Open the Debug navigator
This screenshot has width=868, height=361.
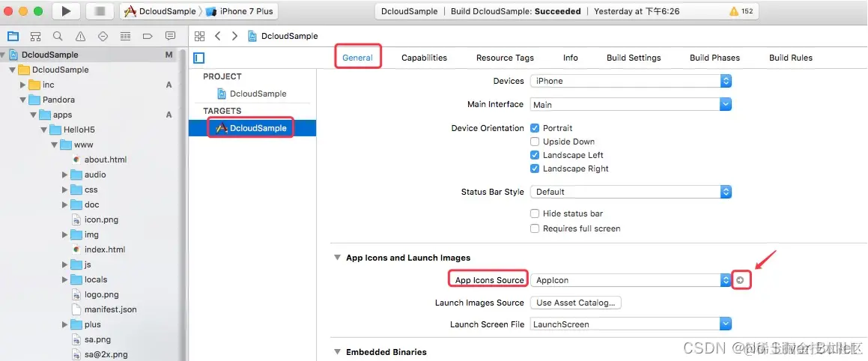(125, 37)
